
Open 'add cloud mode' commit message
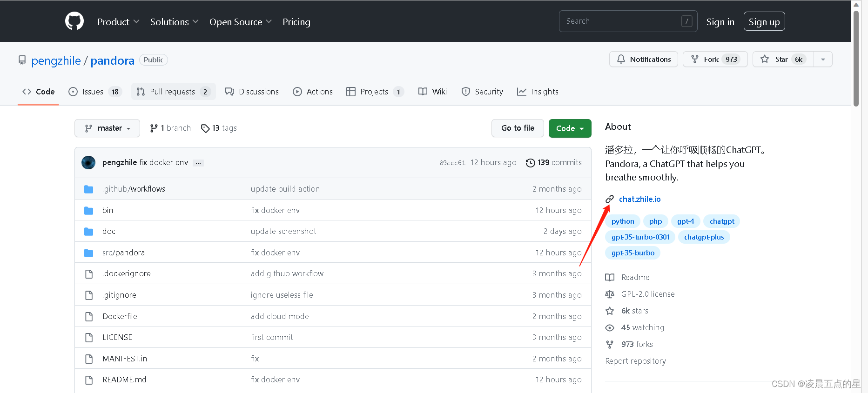(280, 316)
